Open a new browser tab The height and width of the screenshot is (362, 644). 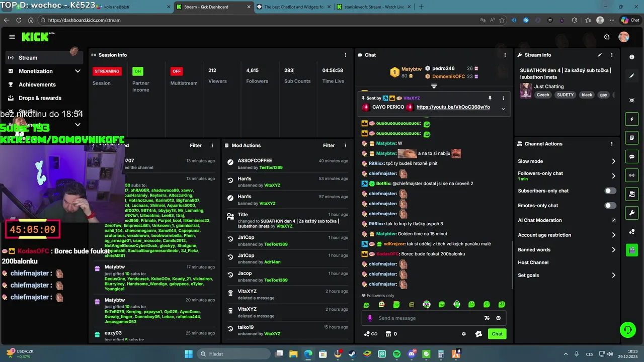pyautogui.click(x=421, y=7)
